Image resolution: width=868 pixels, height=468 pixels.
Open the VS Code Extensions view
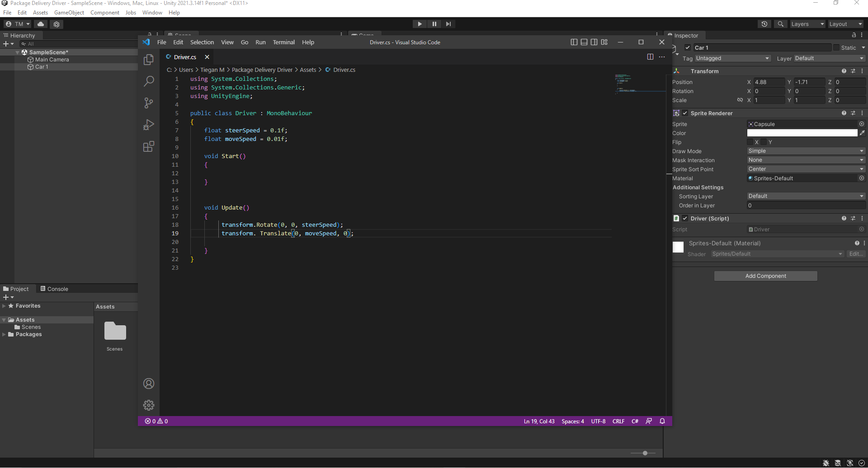tap(148, 146)
